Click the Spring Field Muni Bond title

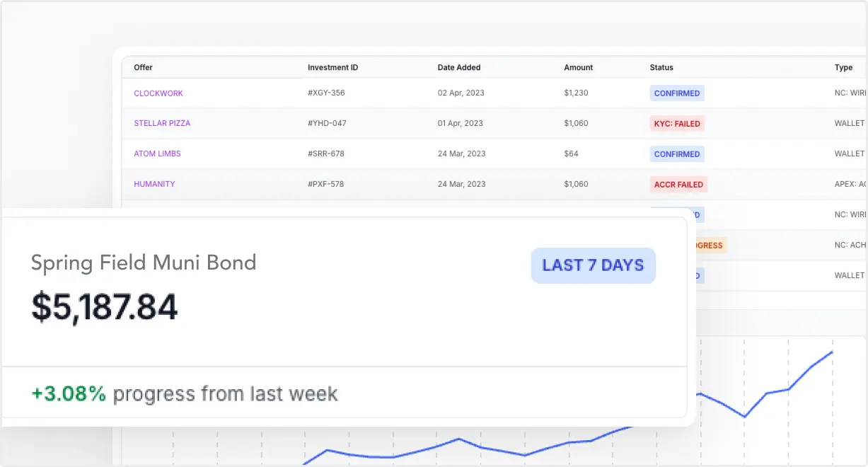pyautogui.click(x=144, y=263)
